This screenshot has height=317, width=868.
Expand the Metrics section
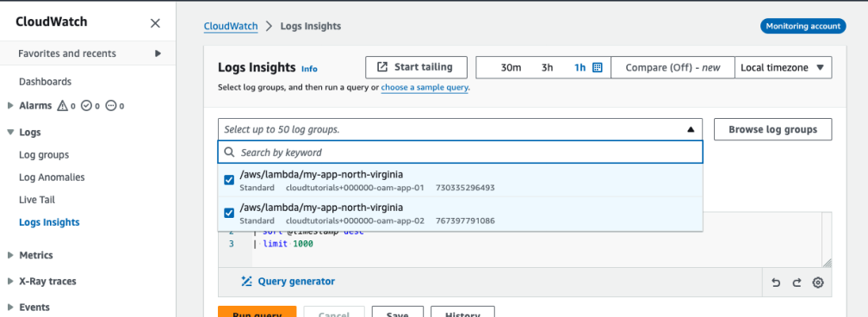(x=10, y=256)
